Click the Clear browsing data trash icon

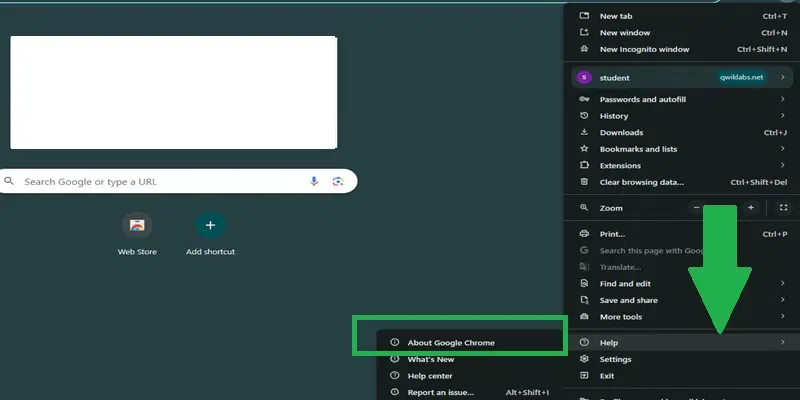(584, 182)
